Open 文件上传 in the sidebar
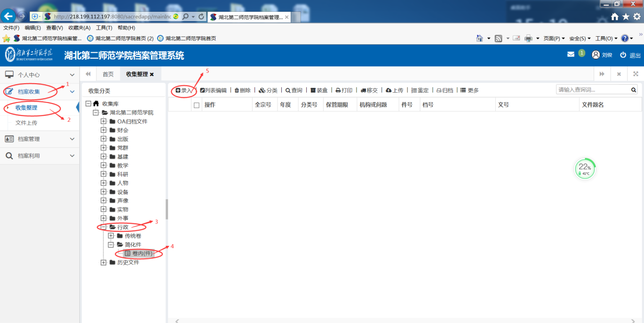Screen dimensions: 644x323 [26, 123]
